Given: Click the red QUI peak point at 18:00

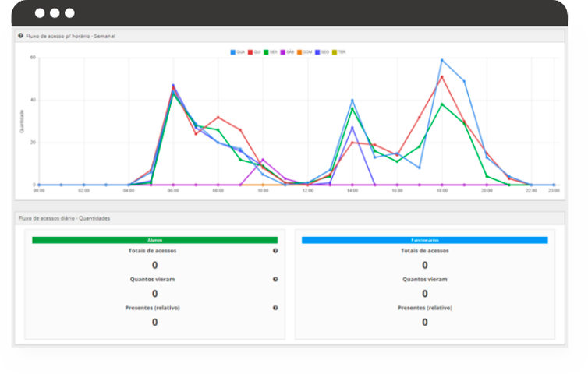Looking at the screenshot, I should (442, 76).
